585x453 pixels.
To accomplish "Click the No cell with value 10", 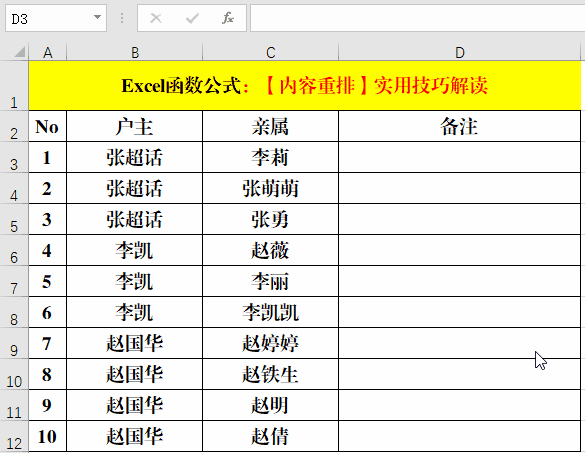I will point(48,436).
